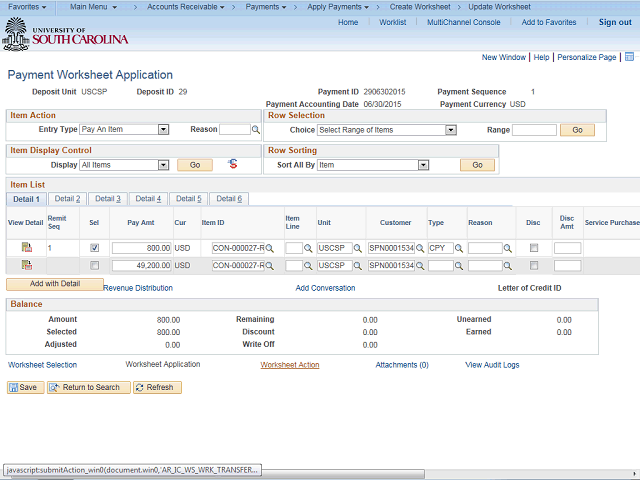Click the Range input field in Row Selection
640x480 pixels.
534,130
